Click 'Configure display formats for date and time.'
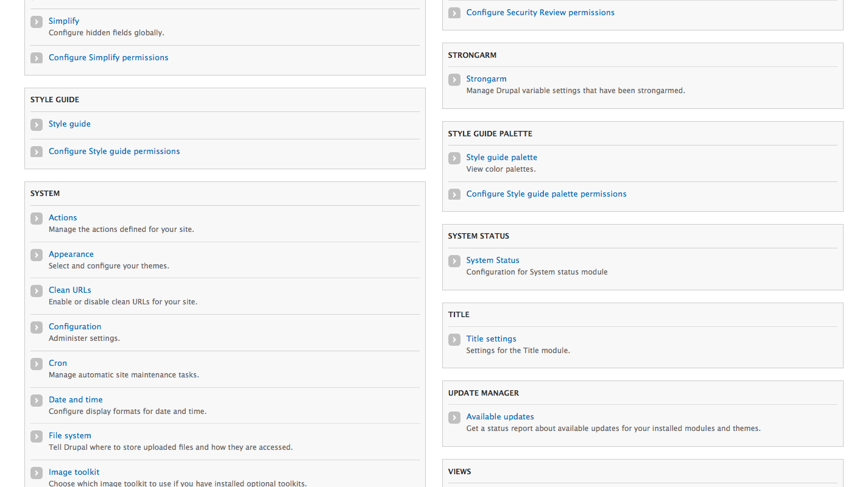 point(127,412)
